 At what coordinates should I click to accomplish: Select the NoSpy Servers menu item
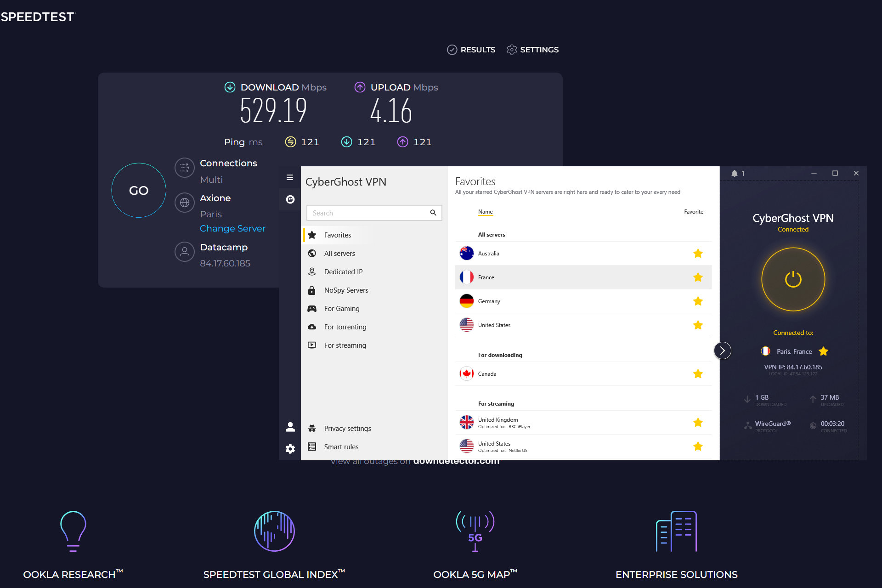coord(346,289)
